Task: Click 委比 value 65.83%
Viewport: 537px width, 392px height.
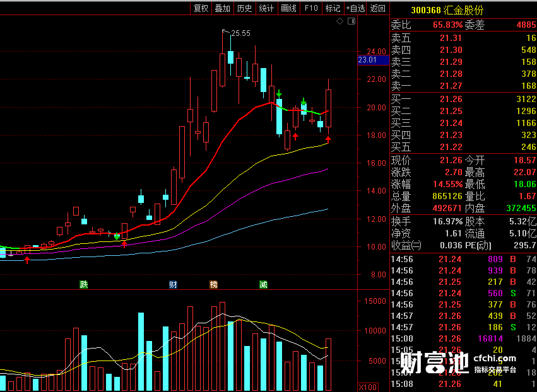Action: [x=447, y=25]
